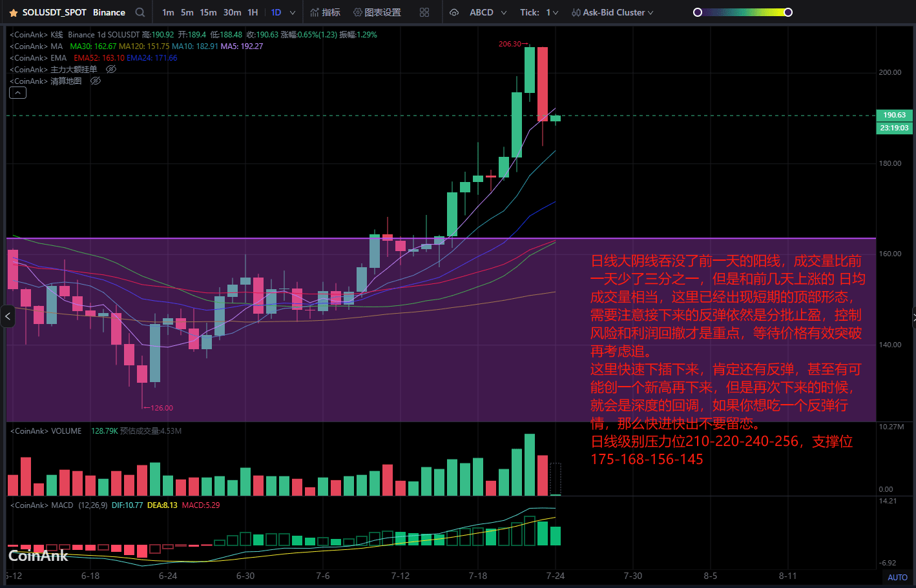
Task: Collapse the indicator legend list
Action: [x=17, y=93]
